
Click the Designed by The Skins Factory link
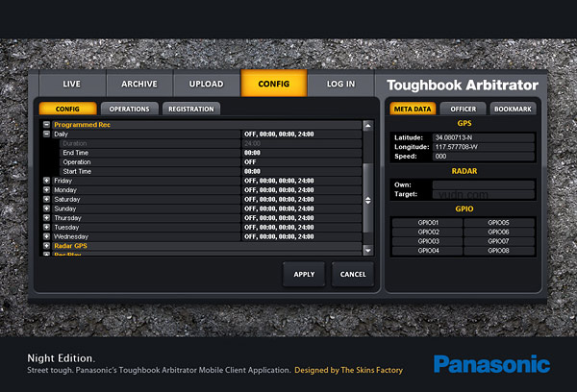coord(348,370)
